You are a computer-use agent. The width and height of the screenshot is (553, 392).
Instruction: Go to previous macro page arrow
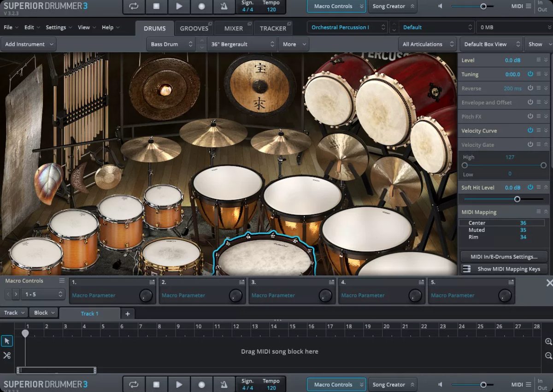click(8, 294)
